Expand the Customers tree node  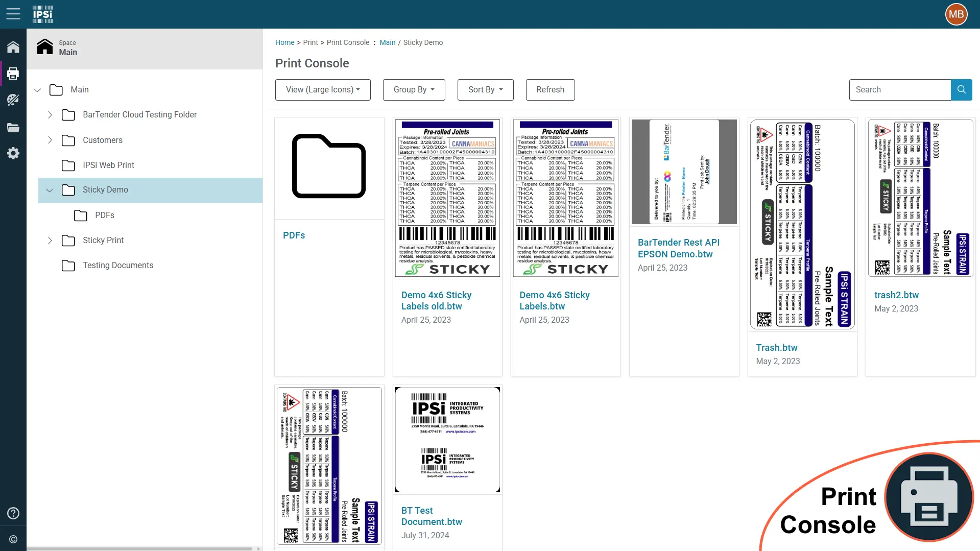50,140
